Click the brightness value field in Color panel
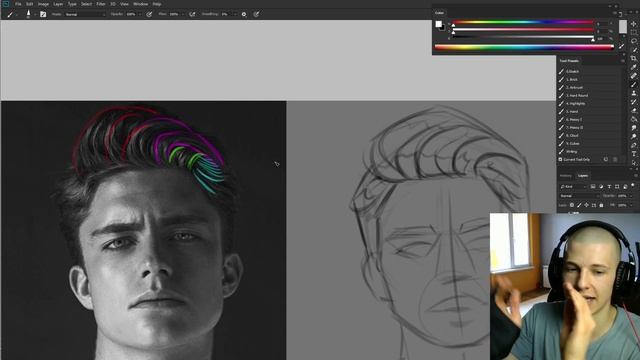 [601, 39]
